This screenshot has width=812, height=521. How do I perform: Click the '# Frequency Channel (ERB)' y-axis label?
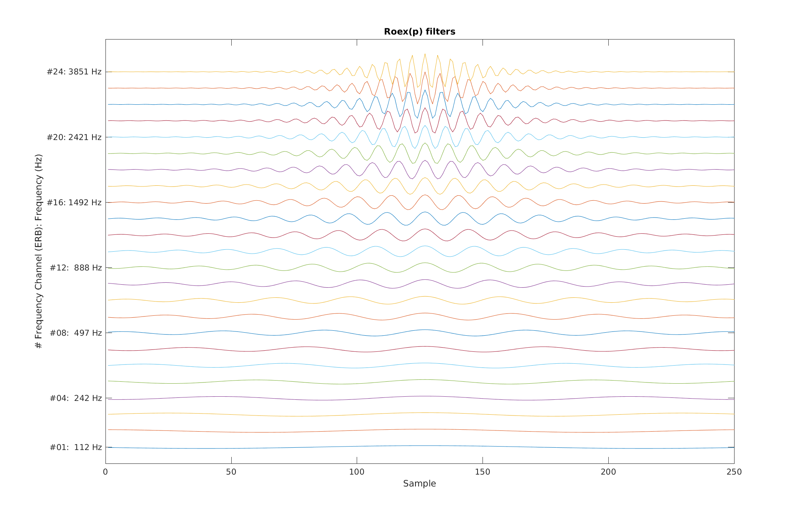[39, 251]
